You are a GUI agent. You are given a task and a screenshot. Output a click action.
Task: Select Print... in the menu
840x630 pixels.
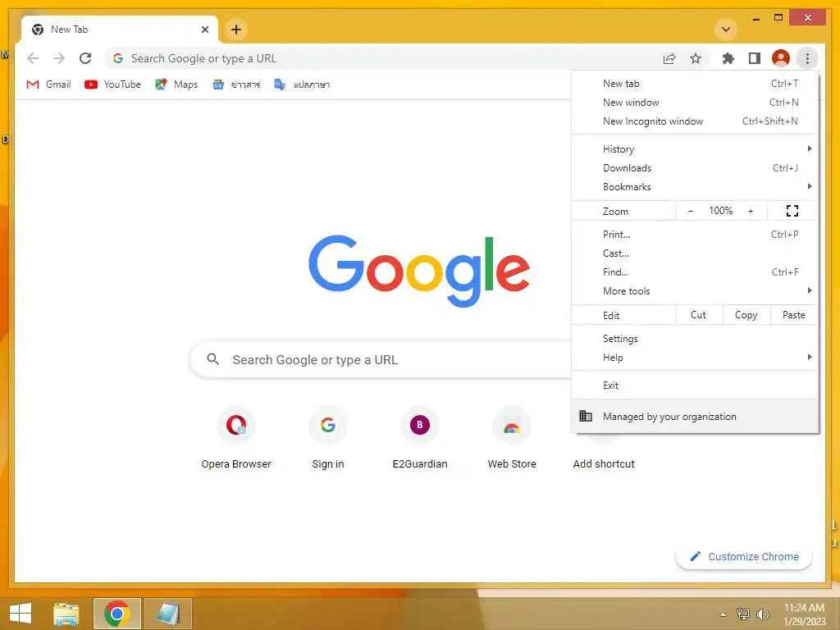[x=695, y=234]
